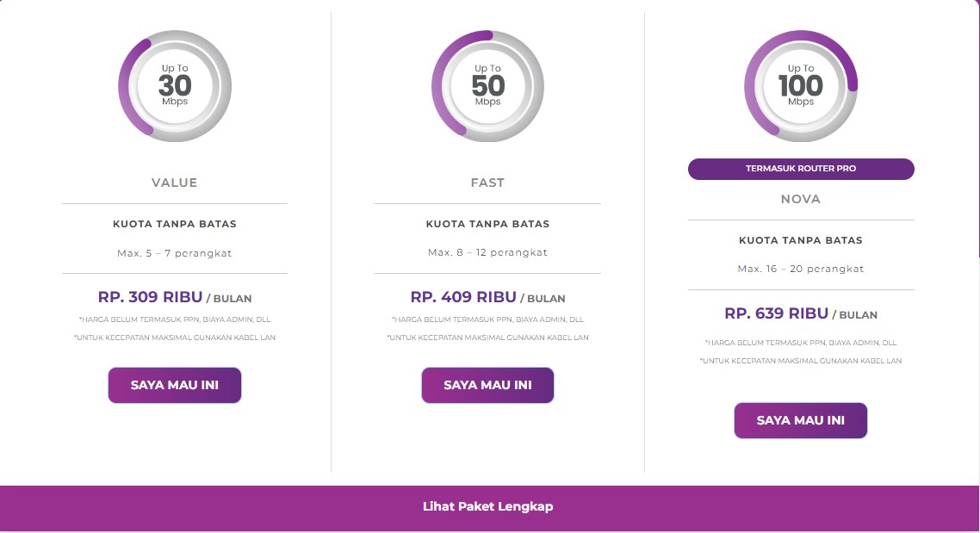This screenshot has width=980, height=533.
Task: Click the 50 Mbps speed gauge
Action: [487, 85]
